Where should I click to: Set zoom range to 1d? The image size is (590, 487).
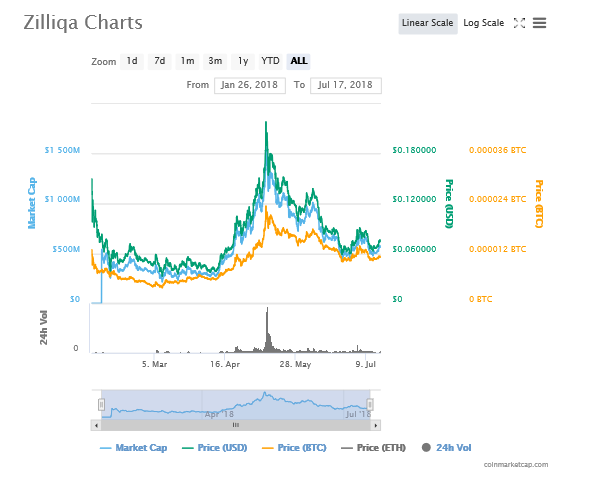click(x=132, y=61)
